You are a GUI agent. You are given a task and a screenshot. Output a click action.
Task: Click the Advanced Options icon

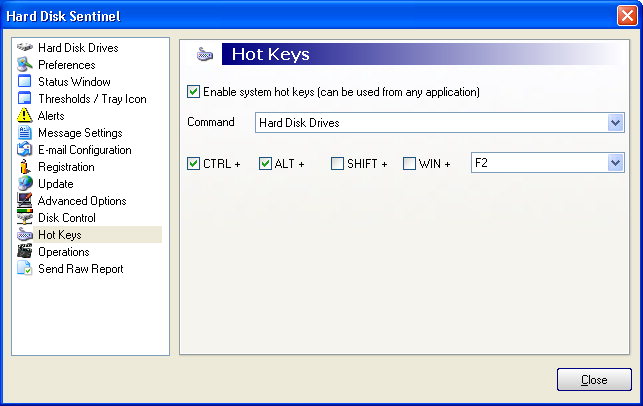pos(25,201)
